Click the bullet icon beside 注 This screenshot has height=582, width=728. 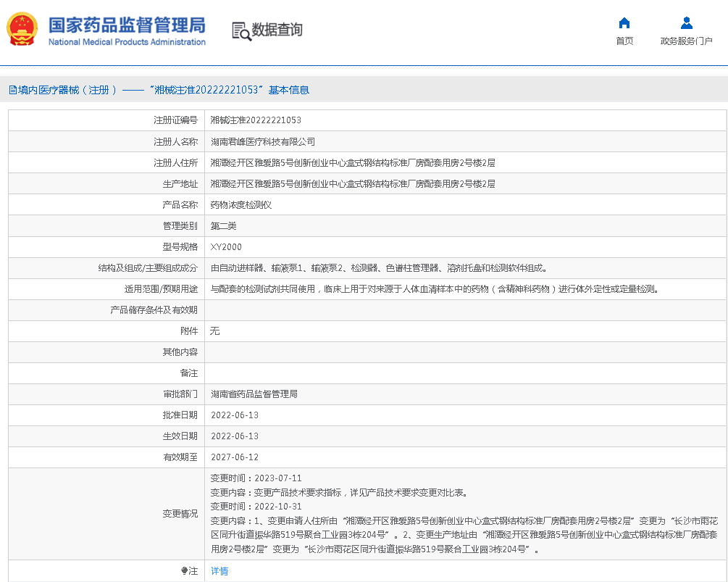184,571
